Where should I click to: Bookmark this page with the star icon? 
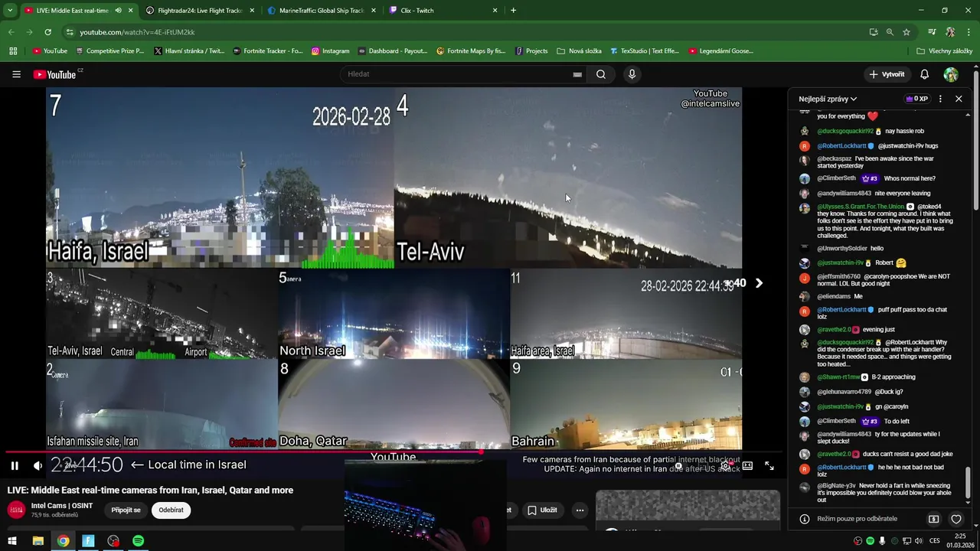(906, 32)
